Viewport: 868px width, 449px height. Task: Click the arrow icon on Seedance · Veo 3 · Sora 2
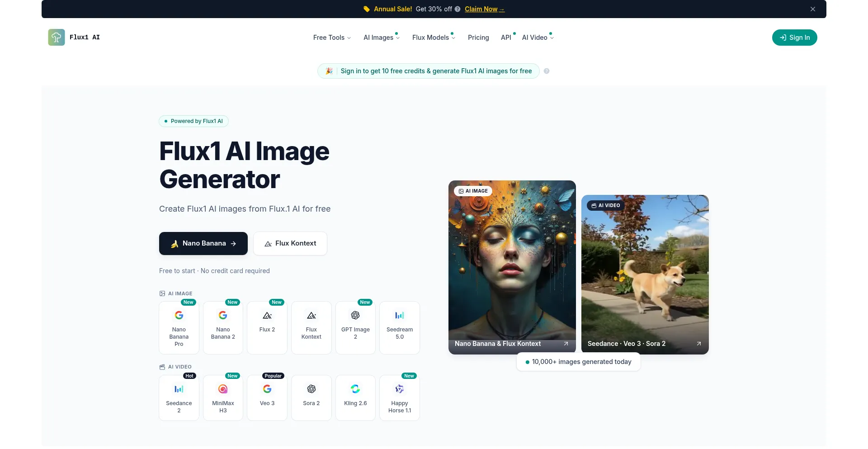click(x=699, y=344)
